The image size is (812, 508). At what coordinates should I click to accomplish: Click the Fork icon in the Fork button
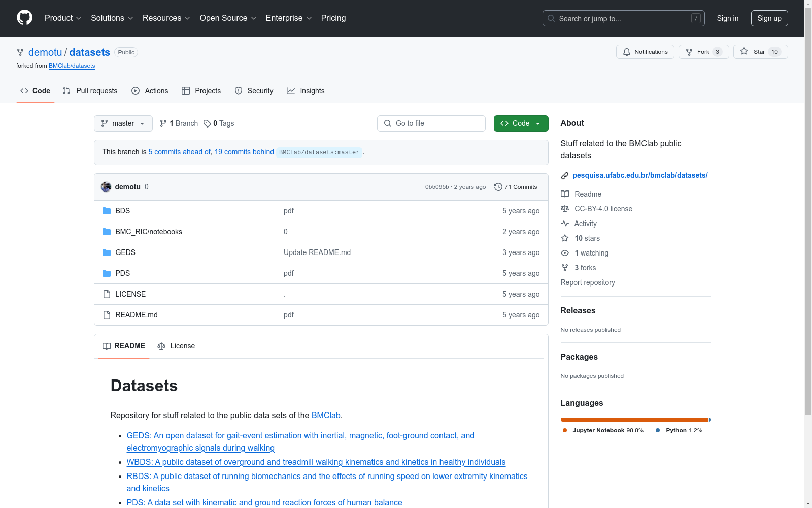coord(689,52)
